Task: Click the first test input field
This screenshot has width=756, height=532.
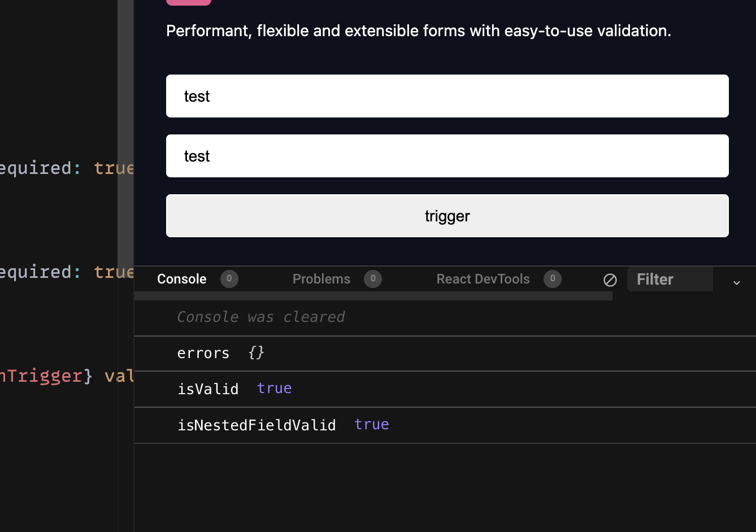Action: pos(447,95)
